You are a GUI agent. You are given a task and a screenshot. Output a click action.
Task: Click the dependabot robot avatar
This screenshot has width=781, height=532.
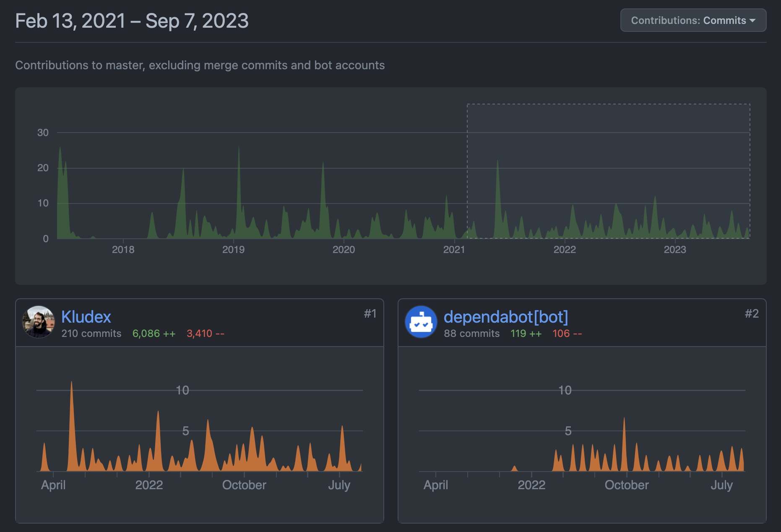pos(421,322)
